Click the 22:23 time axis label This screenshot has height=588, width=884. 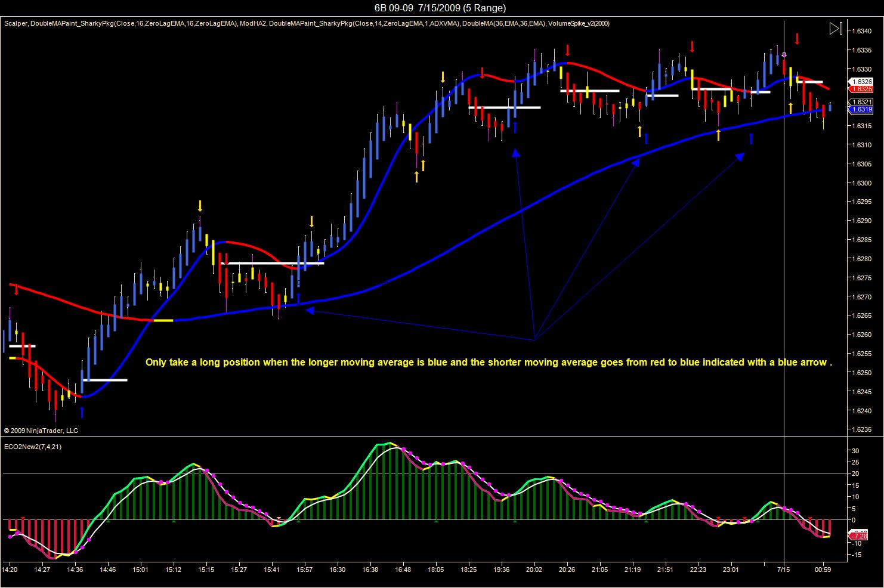tap(698, 570)
